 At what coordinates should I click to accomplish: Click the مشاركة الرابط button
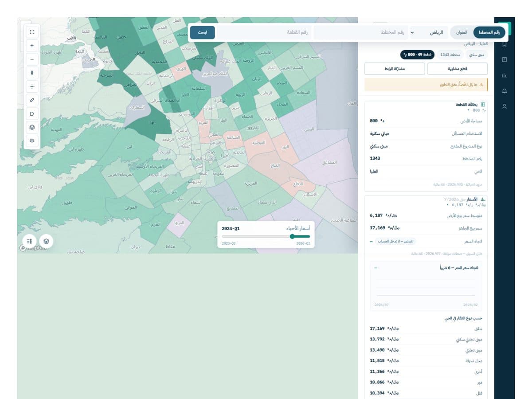(x=395, y=69)
